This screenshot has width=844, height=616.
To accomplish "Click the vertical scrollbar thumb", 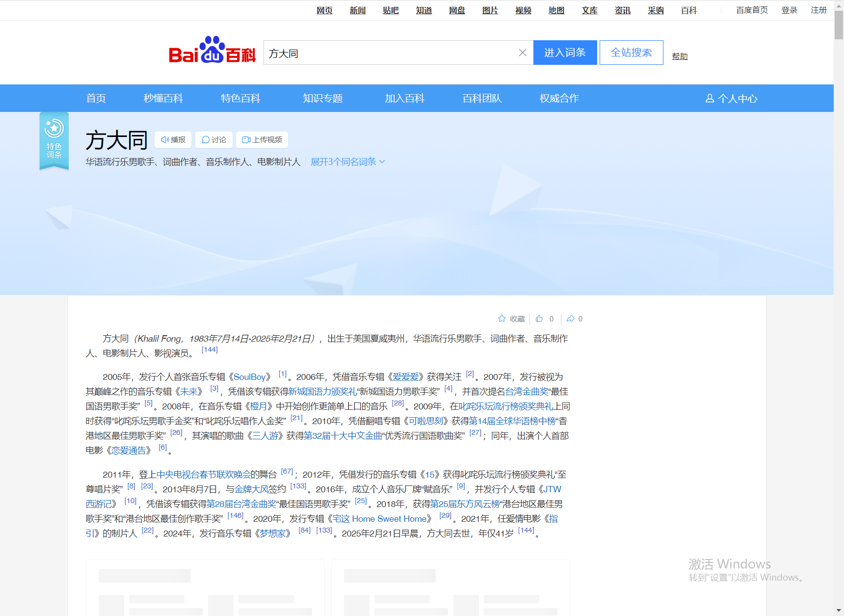I will [x=839, y=25].
